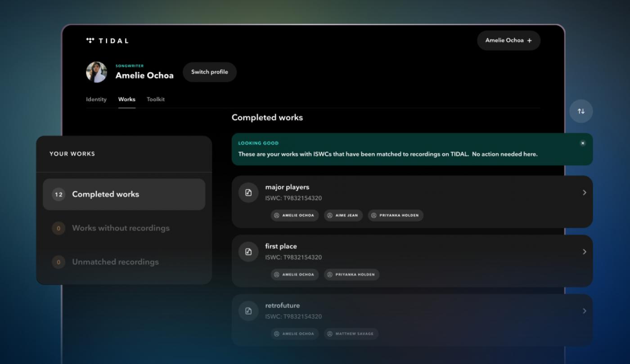Click the Completed works heading

[x=267, y=117]
